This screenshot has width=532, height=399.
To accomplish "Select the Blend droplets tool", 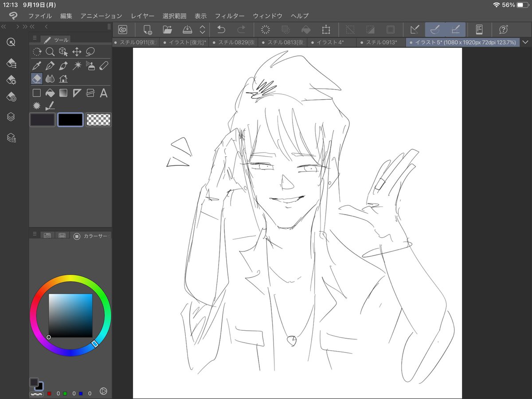I will pos(50,79).
